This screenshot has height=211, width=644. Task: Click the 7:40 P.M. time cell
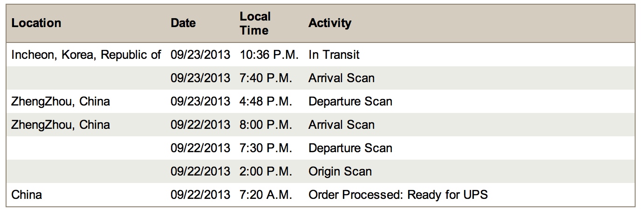point(266,78)
